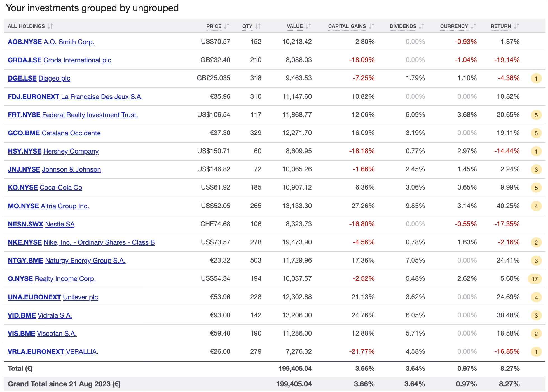Click Nestle price CHF74.68
This screenshot has width=548, height=392.
point(215,224)
